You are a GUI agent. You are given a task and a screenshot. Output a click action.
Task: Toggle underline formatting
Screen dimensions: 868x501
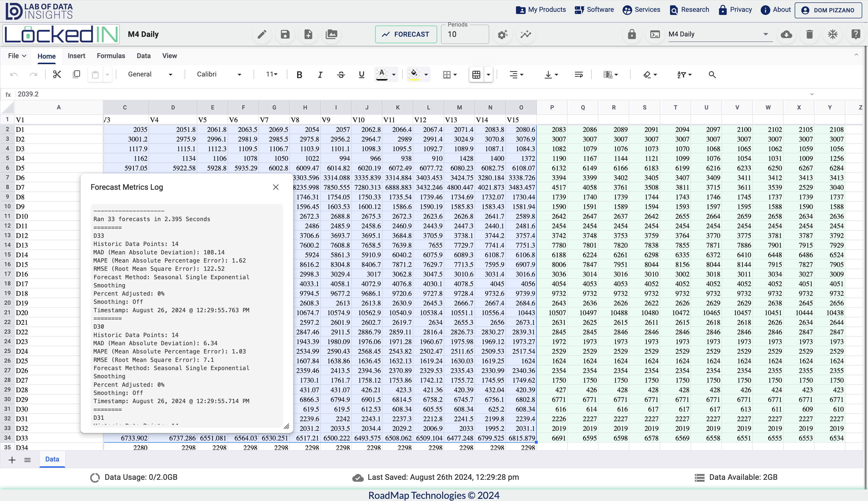click(362, 75)
